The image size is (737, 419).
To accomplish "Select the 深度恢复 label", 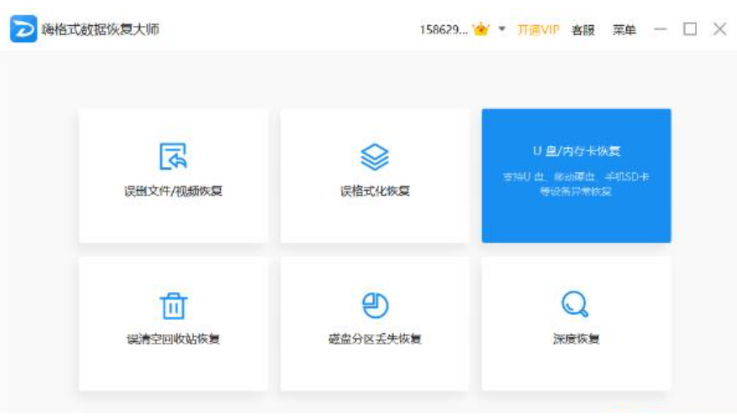I will [x=576, y=339].
